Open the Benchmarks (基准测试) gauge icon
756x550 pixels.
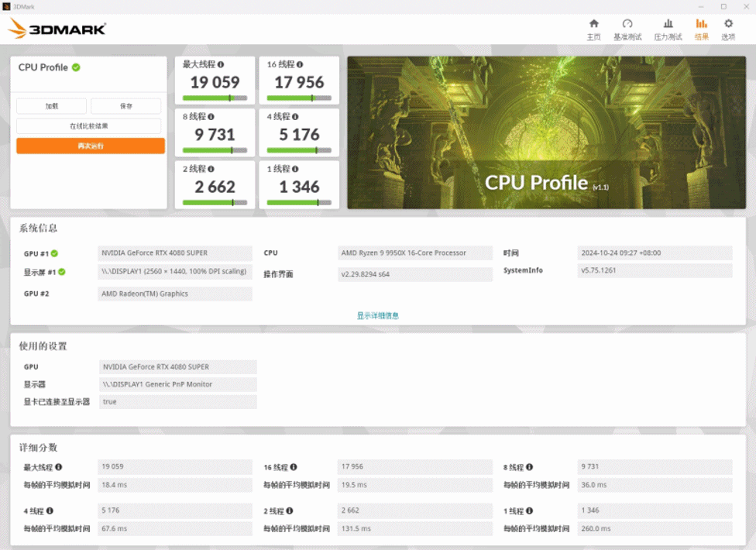pyautogui.click(x=627, y=23)
